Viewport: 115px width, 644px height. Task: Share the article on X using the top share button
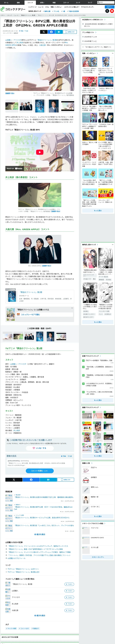pos(44,32)
